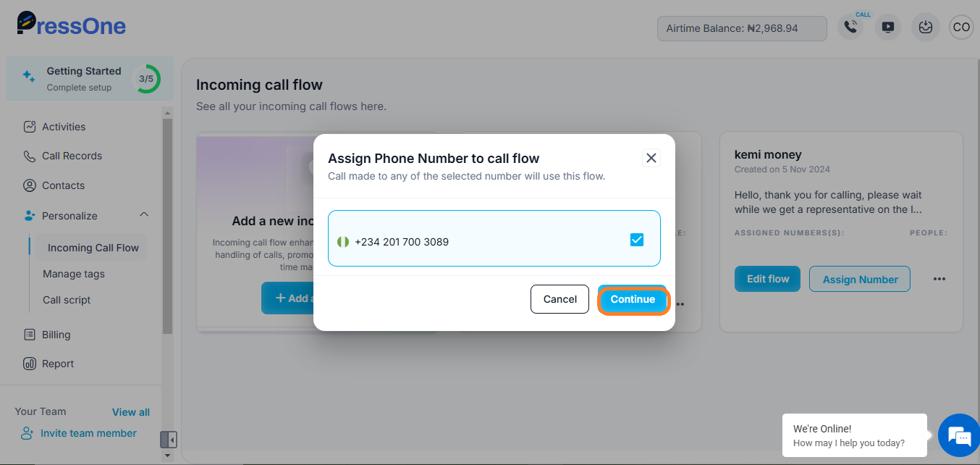
Task: Select Manage tags submenu item
Action: click(74, 274)
